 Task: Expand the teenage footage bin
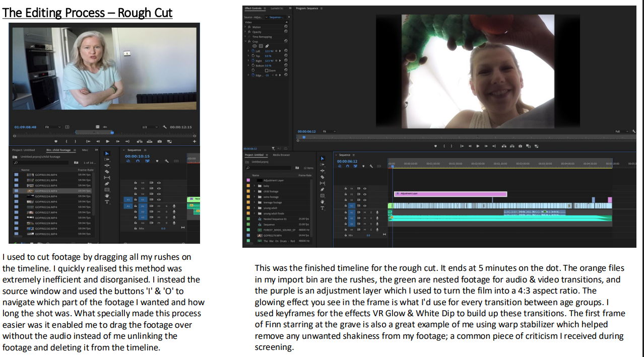(x=254, y=202)
